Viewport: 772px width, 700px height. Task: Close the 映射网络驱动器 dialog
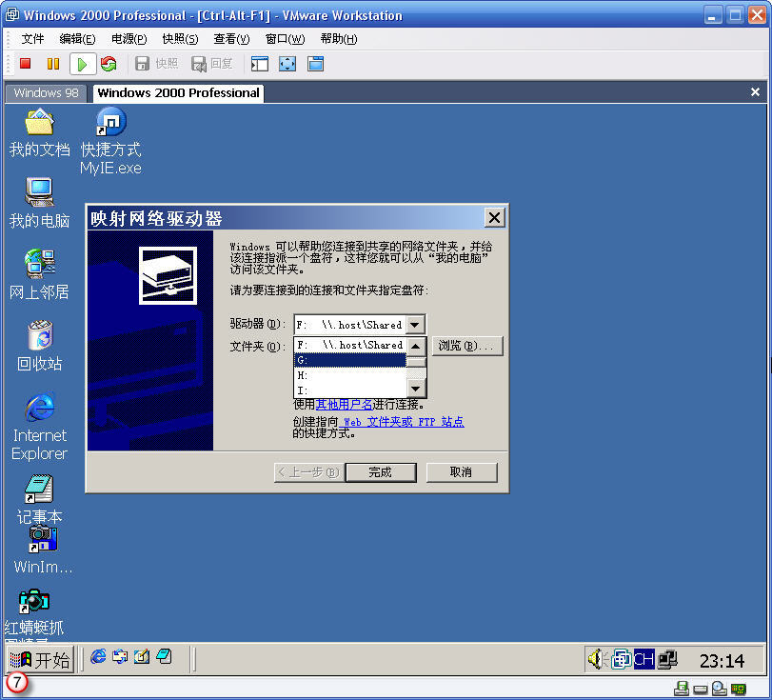[494, 218]
